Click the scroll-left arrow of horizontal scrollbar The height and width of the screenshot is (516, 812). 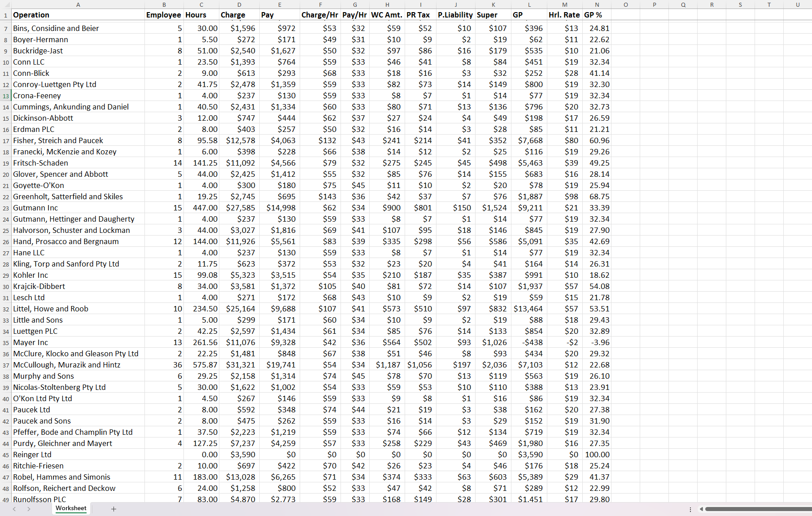[x=701, y=509]
